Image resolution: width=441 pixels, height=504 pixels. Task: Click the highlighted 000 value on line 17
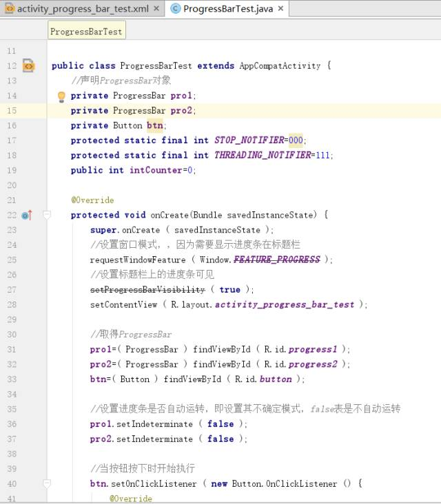pyautogui.click(x=296, y=140)
